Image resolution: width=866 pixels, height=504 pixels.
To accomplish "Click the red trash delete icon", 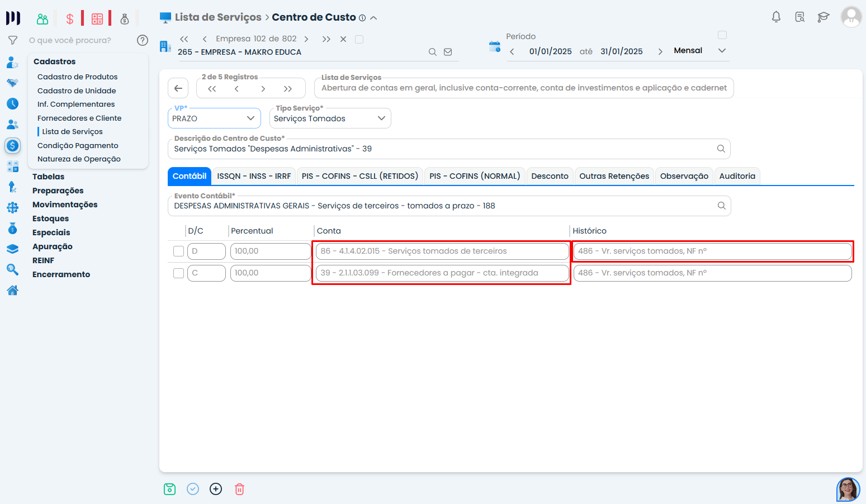I will 239,489.
